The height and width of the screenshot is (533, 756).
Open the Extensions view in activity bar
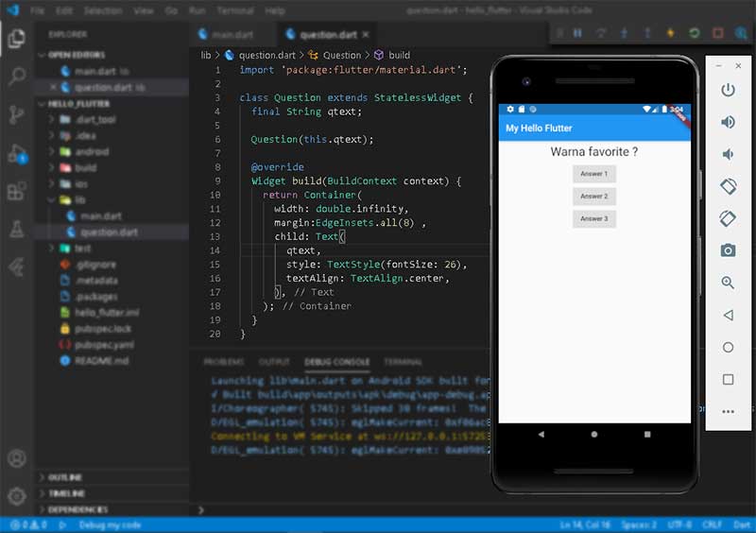point(16,191)
